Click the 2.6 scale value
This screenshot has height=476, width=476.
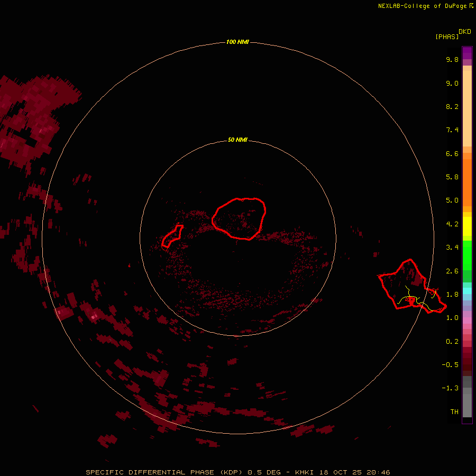click(452, 271)
